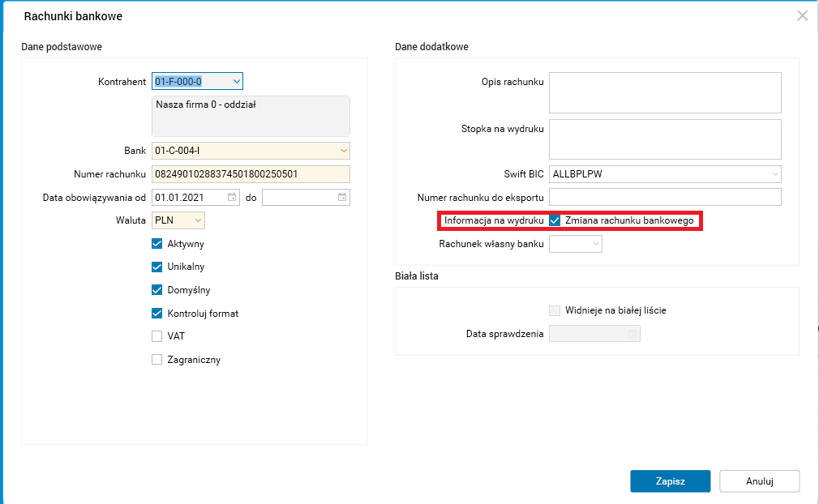
Task: Open the Swift BIC dropdown
Action: click(x=775, y=174)
